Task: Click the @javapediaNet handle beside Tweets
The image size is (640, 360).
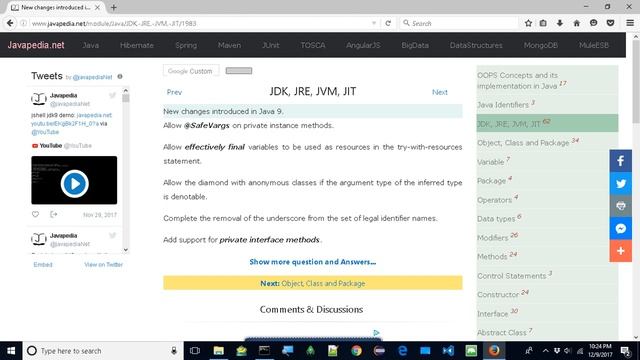Action: click(x=92, y=77)
